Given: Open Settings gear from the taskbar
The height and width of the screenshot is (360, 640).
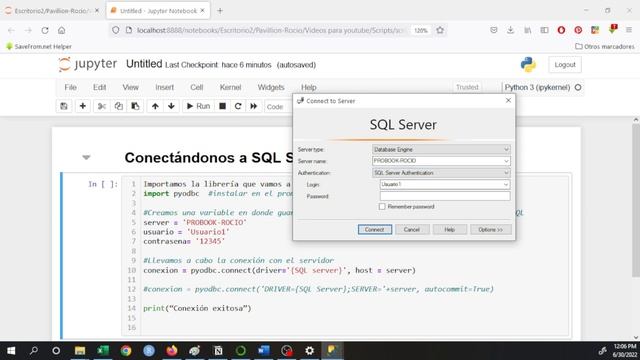Looking at the screenshot, I should tap(310, 351).
